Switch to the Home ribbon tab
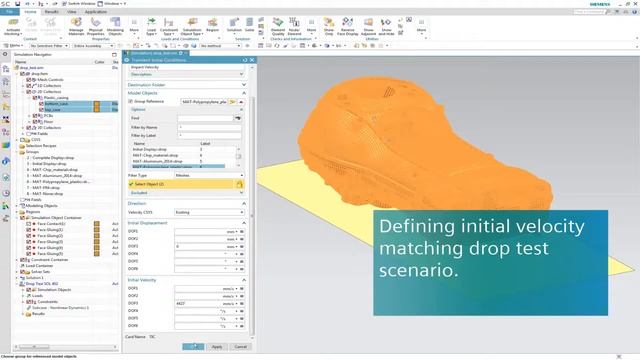The height and width of the screenshot is (360, 640). (x=30, y=12)
